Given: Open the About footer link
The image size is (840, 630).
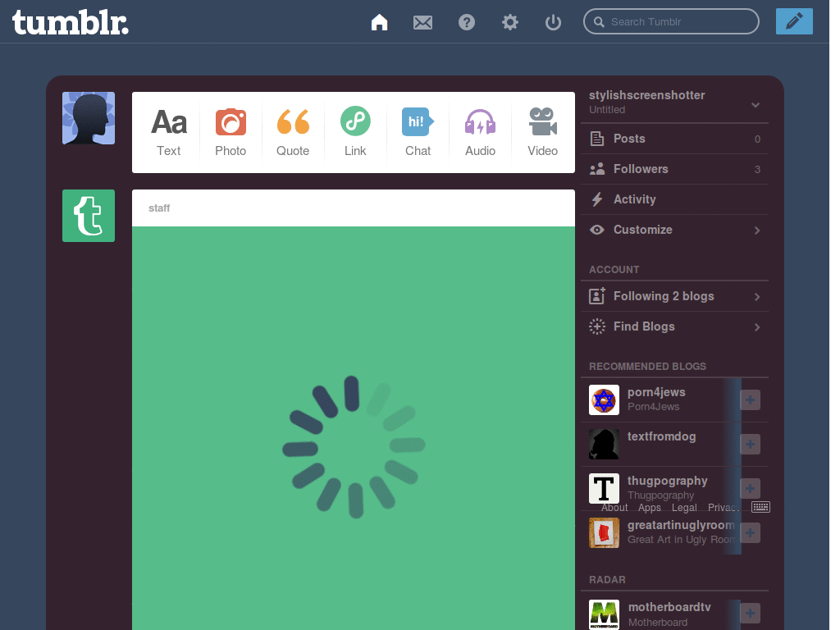Looking at the screenshot, I should tap(614, 507).
